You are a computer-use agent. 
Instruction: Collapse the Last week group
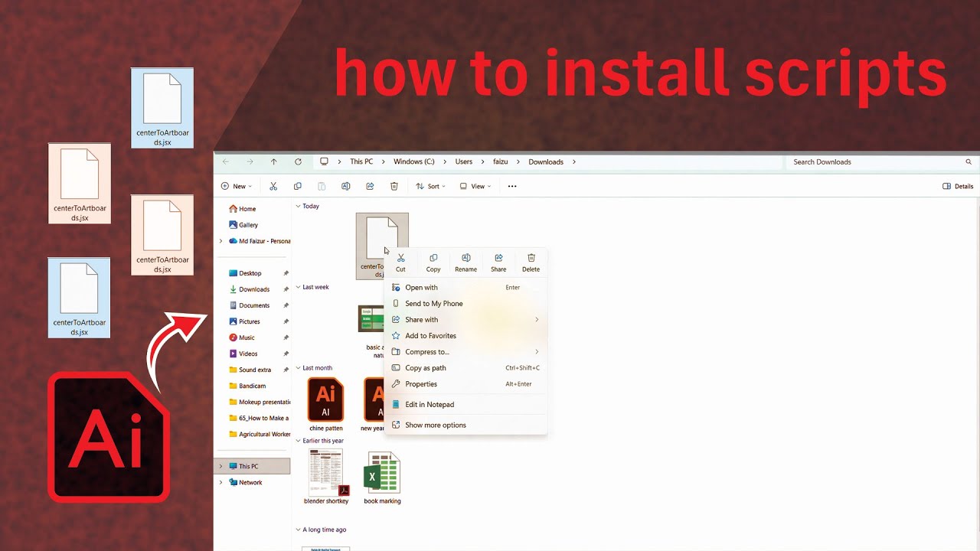[x=298, y=287]
